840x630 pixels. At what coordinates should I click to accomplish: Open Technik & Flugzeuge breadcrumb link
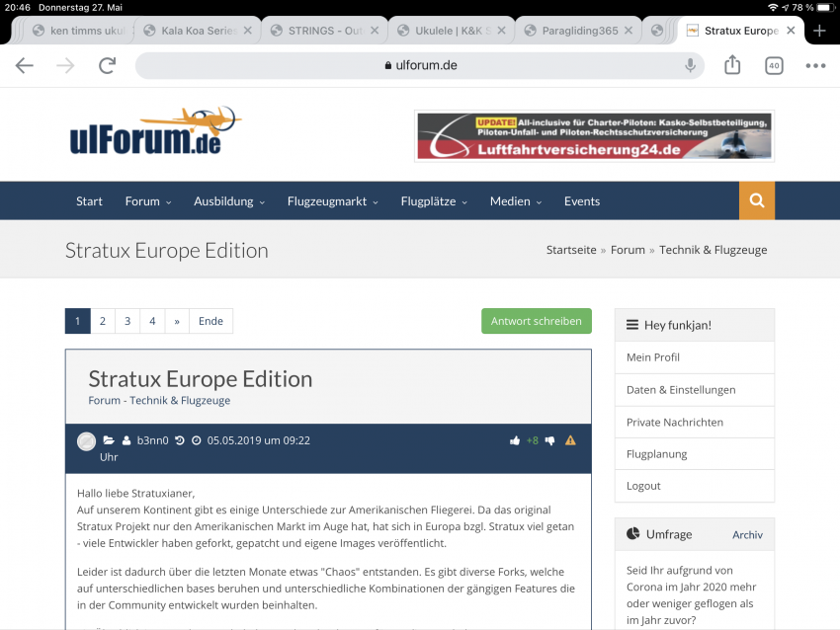tap(714, 250)
